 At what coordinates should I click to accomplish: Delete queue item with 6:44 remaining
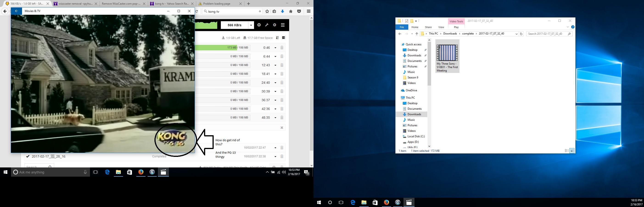coord(282,56)
